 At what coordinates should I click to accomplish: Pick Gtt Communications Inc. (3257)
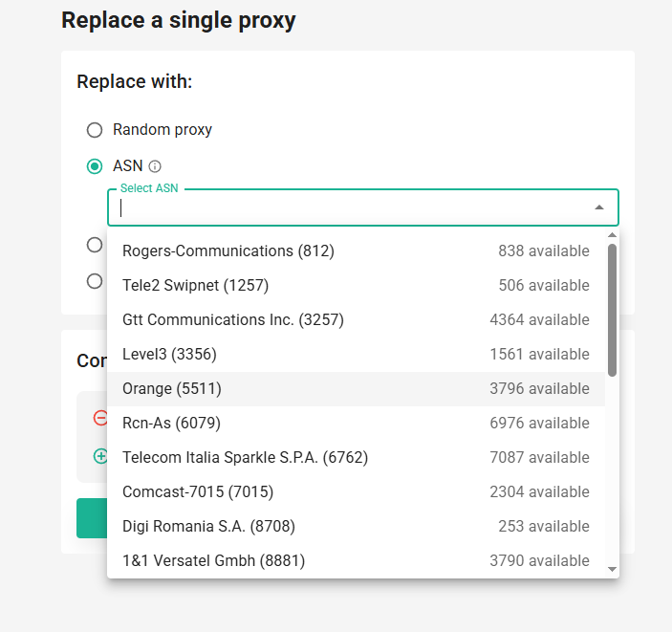pos(357,320)
